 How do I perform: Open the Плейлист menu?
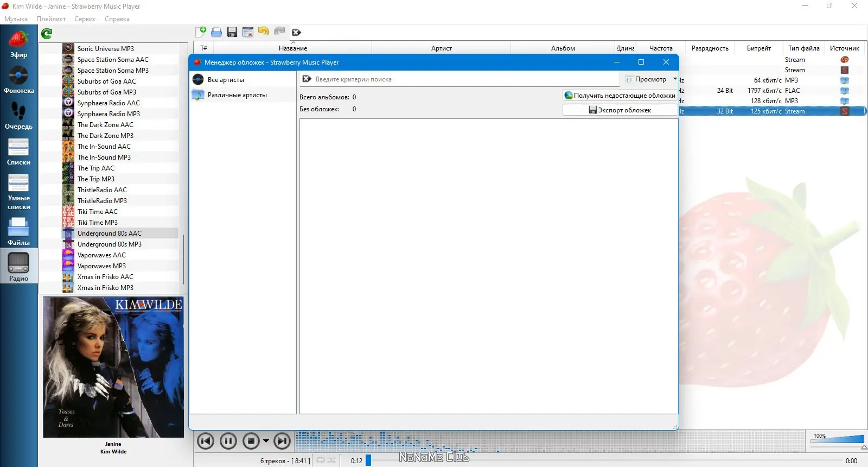click(x=51, y=19)
